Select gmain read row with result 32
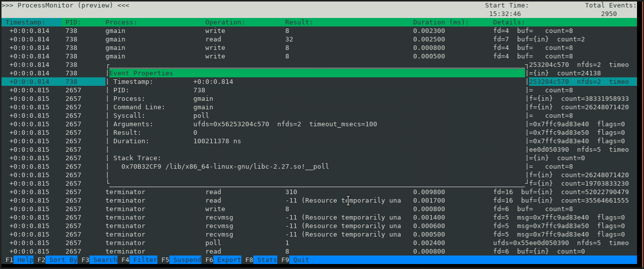 point(319,39)
